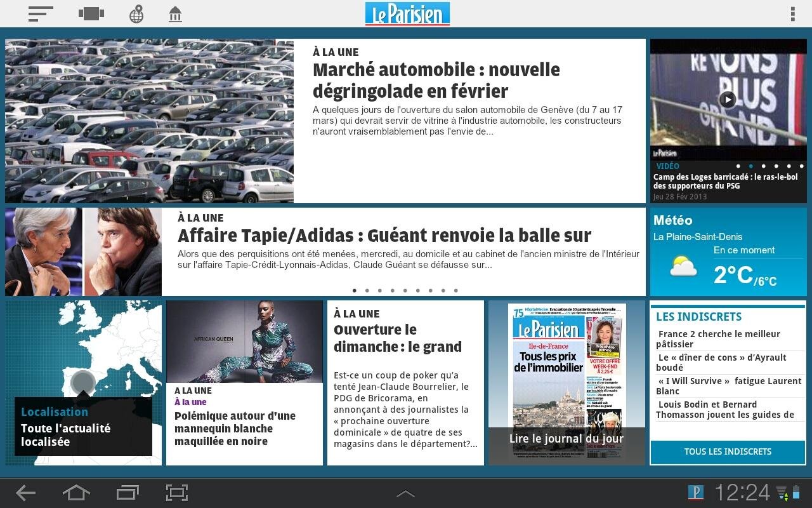Image resolution: width=812 pixels, height=508 pixels.
Task: Tap the LES INDISCRETS section header
Action: click(x=698, y=316)
